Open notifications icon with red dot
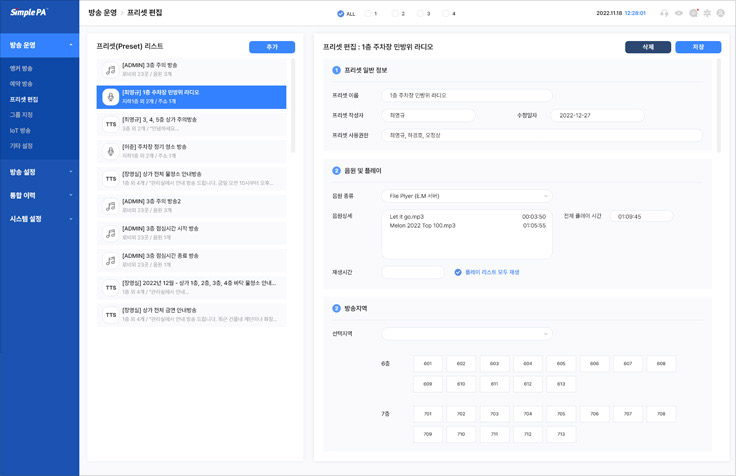The width and height of the screenshot is (736, 476). pos(694,14)
